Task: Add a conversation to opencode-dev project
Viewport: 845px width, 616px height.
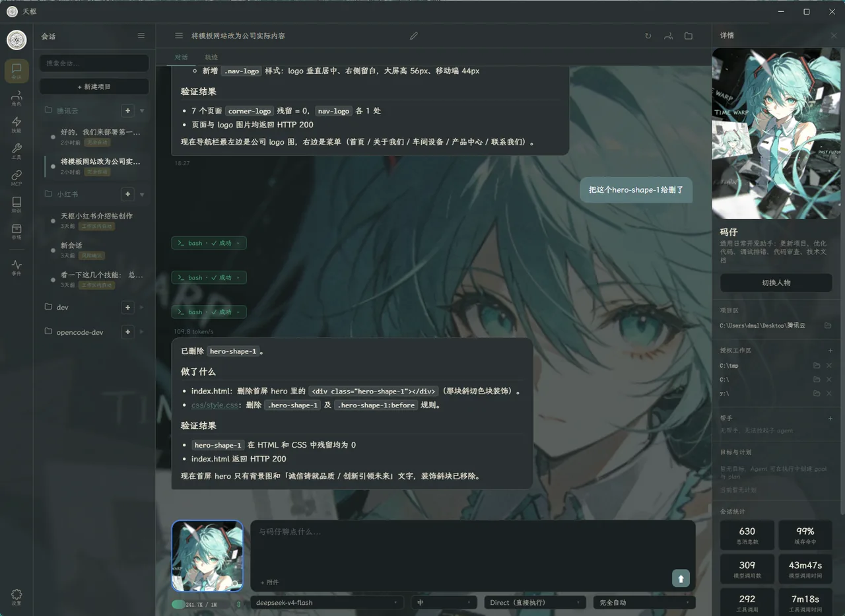Action: coord(128,331)
